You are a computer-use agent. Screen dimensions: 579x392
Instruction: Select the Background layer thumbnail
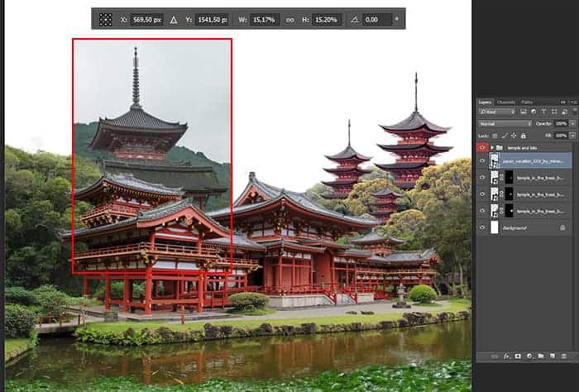click(x=495, y=227)
